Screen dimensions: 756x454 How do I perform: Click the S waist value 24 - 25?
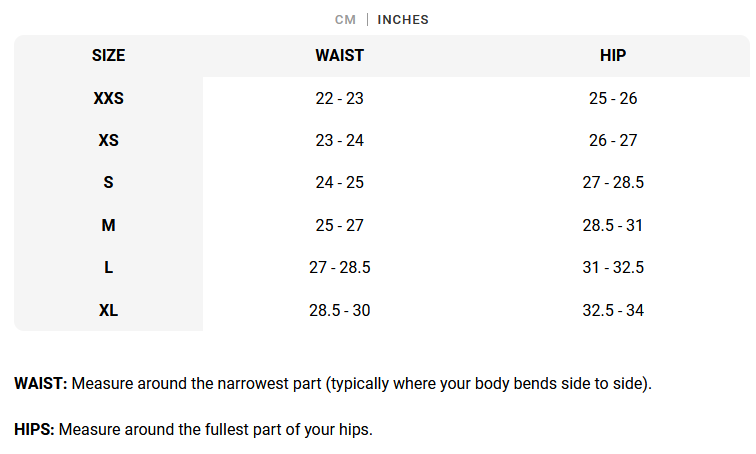[339, 183]
